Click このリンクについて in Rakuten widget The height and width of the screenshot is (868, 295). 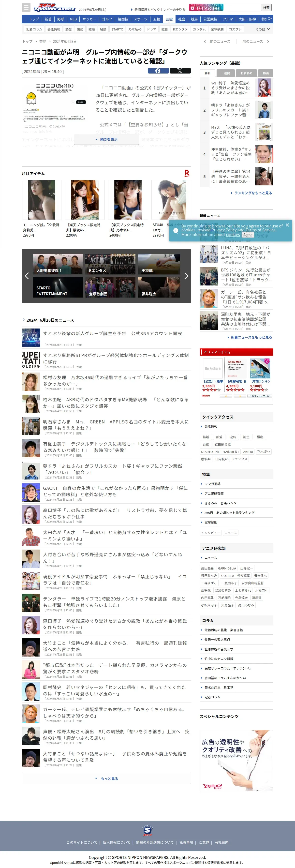260,396
